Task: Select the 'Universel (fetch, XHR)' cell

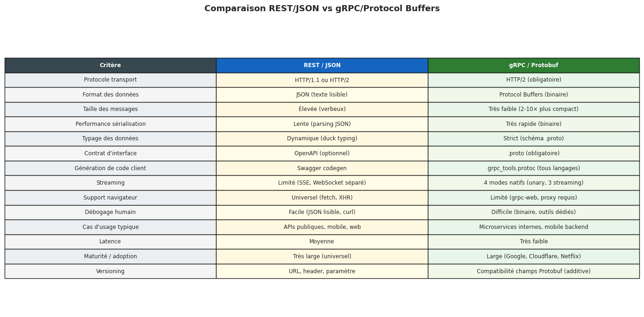Action: click(x=322, y=198)
